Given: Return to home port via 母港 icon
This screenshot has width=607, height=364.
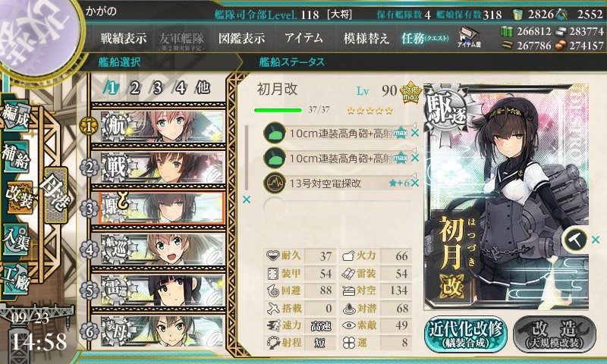Looking at the screenshot, I should [56, 195].
